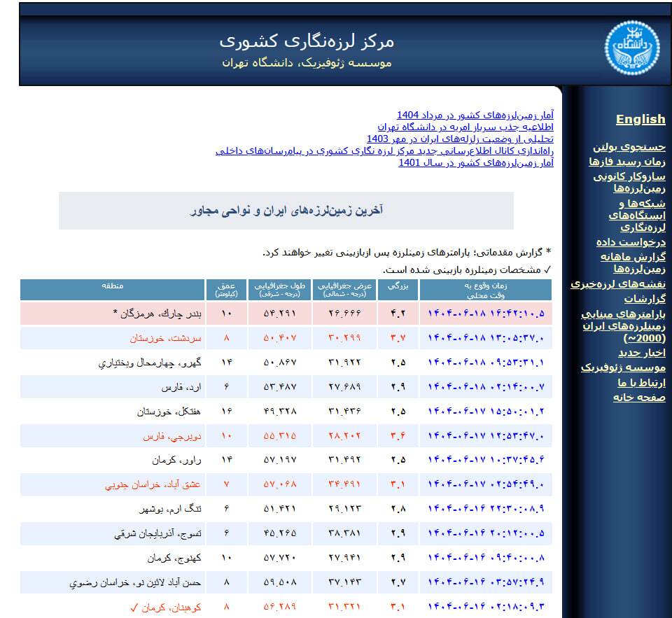Screen dimensions: 672x618
Task: Switch the site to English
Action: [640, 119]
